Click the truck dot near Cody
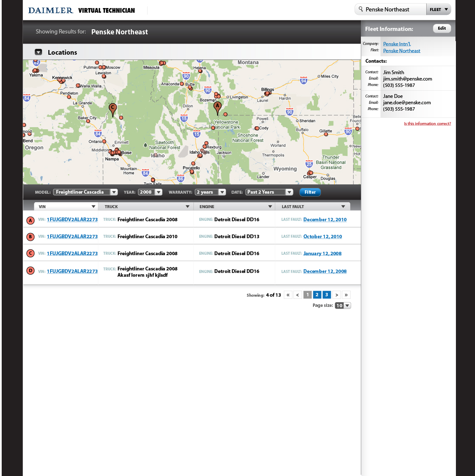The image size is (475, 476). tap(257, 128)
